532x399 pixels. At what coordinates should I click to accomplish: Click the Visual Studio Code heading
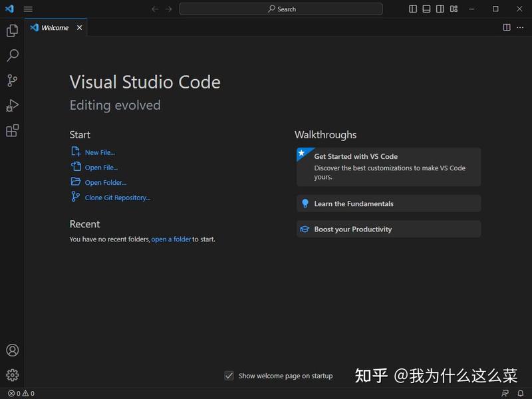tap(145, 82)
